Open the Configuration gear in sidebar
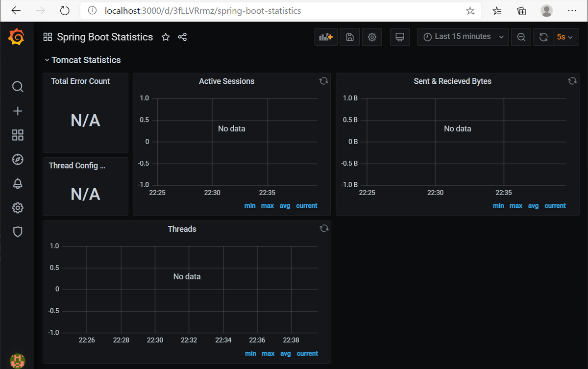 click(x=18, y=208)
